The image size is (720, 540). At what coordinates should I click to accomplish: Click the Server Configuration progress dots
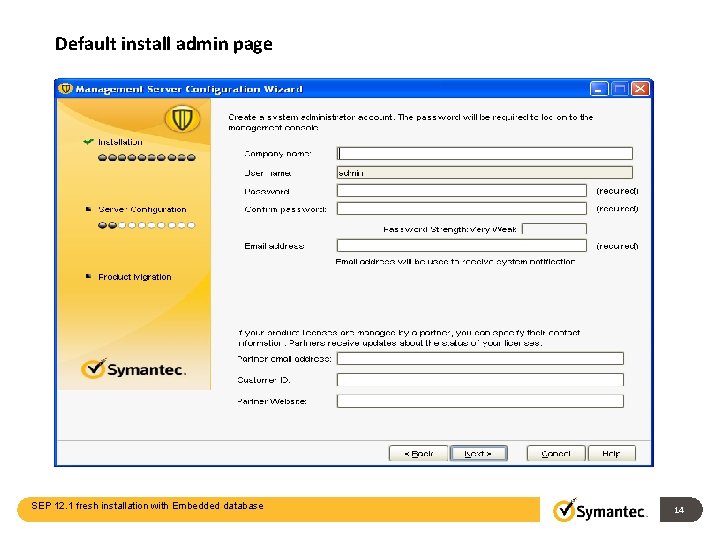(146, 225)
